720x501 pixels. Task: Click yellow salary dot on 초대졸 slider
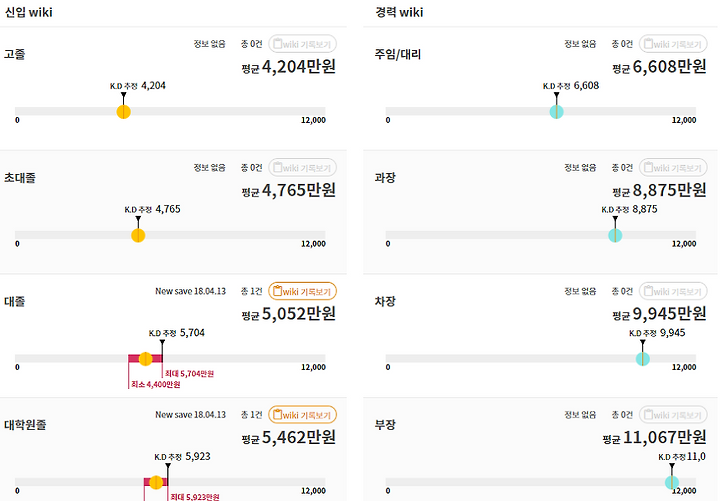(138, 235)
